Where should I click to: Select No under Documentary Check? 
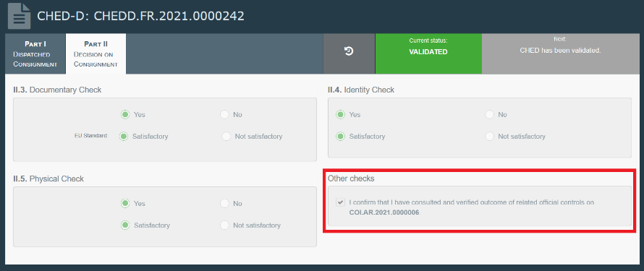click(x=224, y=114)
